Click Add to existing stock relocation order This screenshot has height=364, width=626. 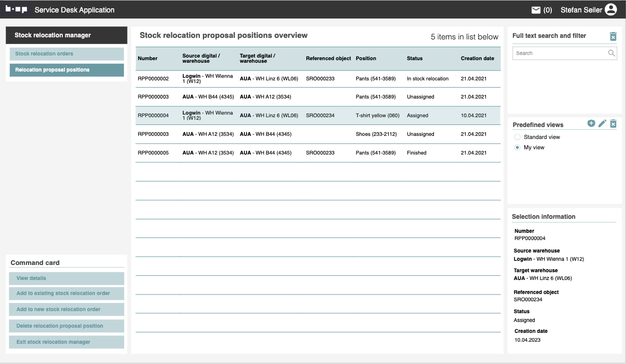pyautogui.click(x=66, y=293)
